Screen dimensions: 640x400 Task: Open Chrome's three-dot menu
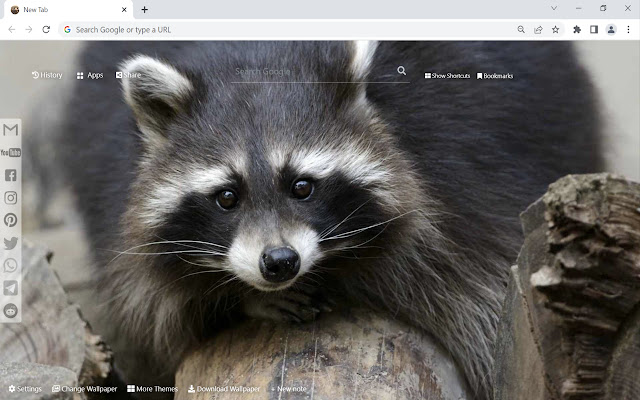click(628, 29)
